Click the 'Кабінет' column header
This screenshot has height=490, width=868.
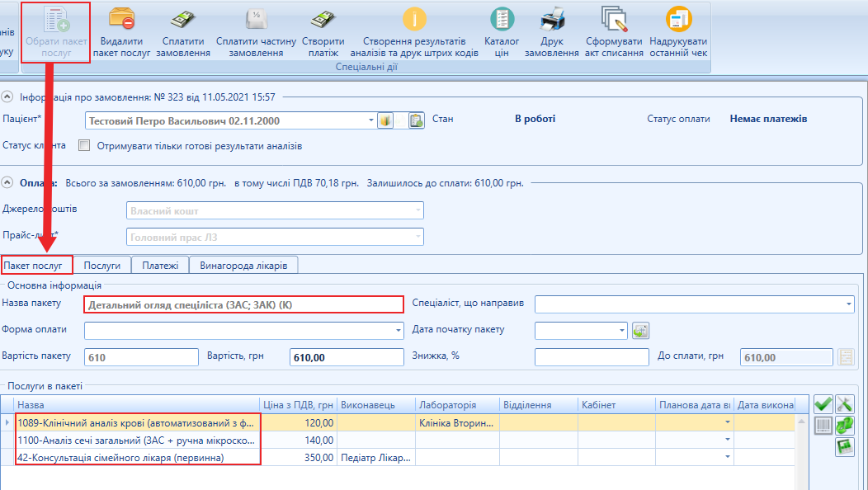(616, 405)
